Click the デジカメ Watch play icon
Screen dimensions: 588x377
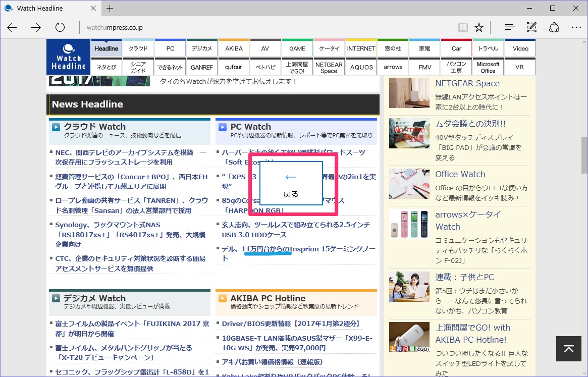[56, 298]
